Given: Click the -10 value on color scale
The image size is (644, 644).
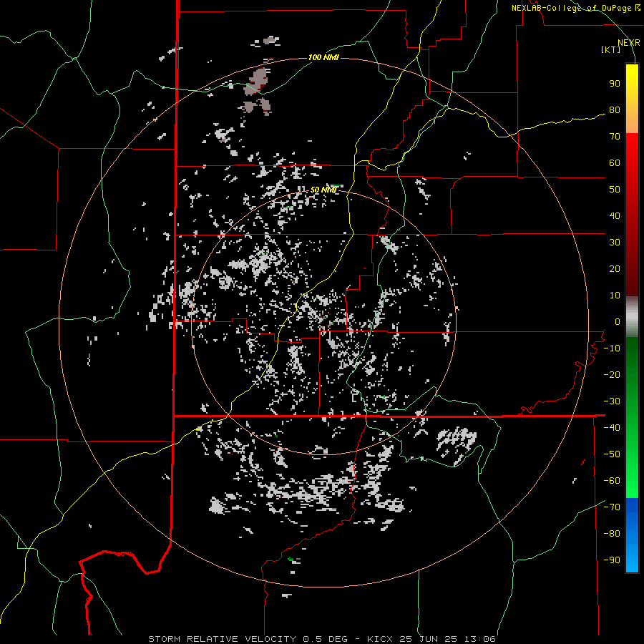Looking at the screenshot, I should point(612,348).
